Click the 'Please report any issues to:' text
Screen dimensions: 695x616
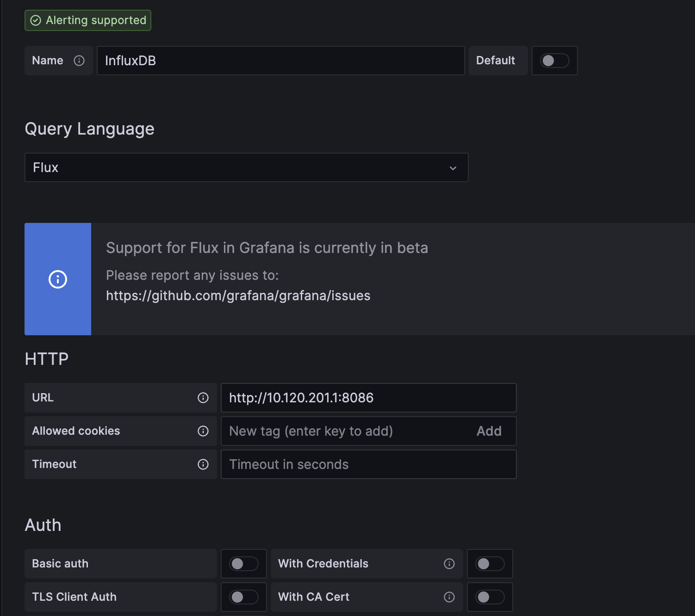point(192,276)
